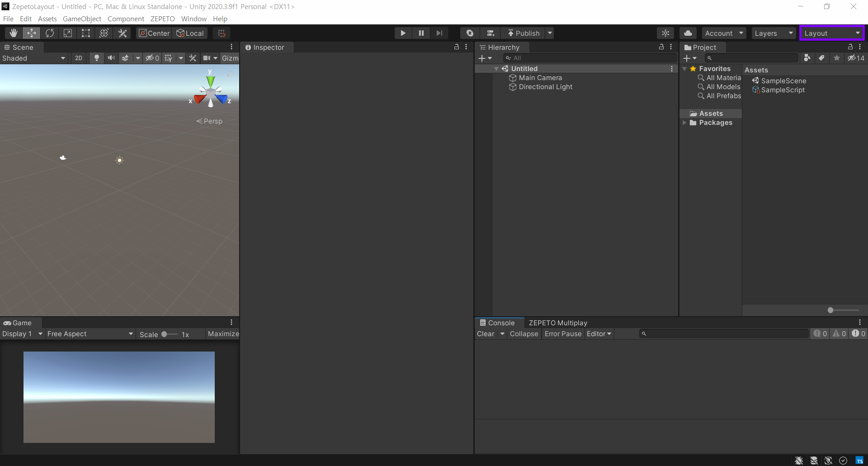Switch to ZEPETO Multiplay tab
Image resolution: width=868 pixels, height=466 pixels.
click(x=558, y=323)
